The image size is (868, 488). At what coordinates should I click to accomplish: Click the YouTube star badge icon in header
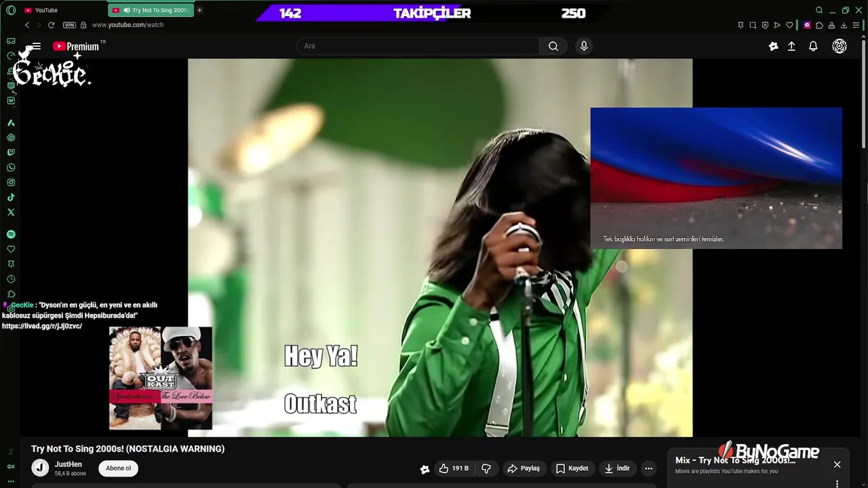774,46
